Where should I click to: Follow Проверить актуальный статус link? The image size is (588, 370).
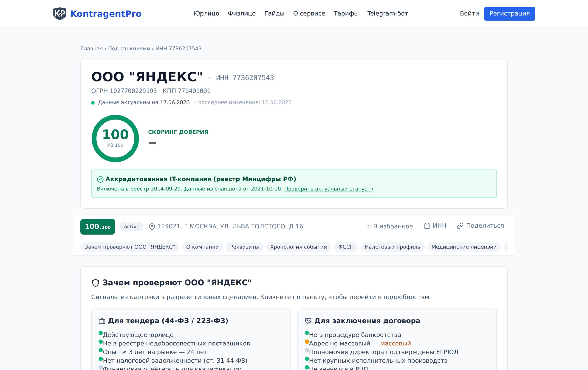329,189
